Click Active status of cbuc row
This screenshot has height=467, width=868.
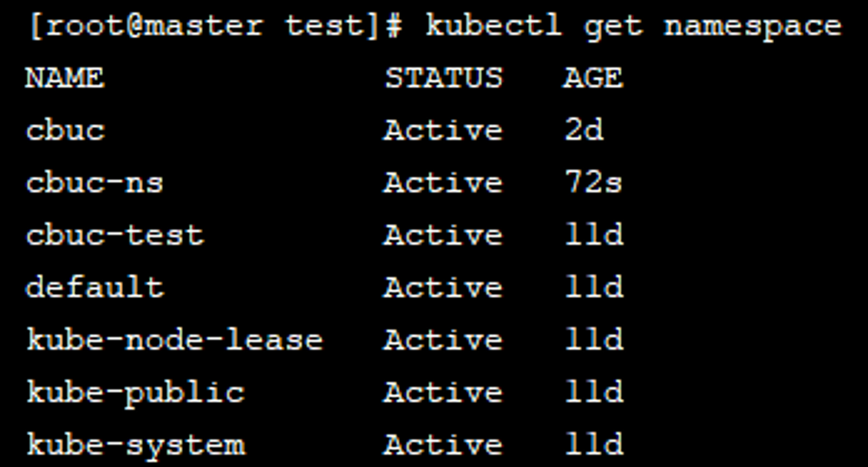[x=443, y=130]
